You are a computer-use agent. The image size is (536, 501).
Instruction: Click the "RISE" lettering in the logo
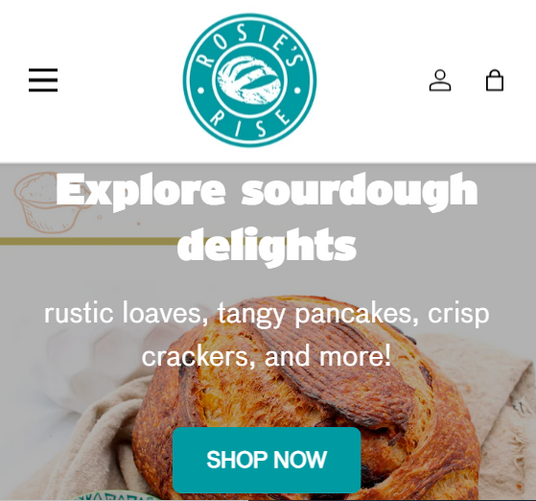[x=251, y=123]
